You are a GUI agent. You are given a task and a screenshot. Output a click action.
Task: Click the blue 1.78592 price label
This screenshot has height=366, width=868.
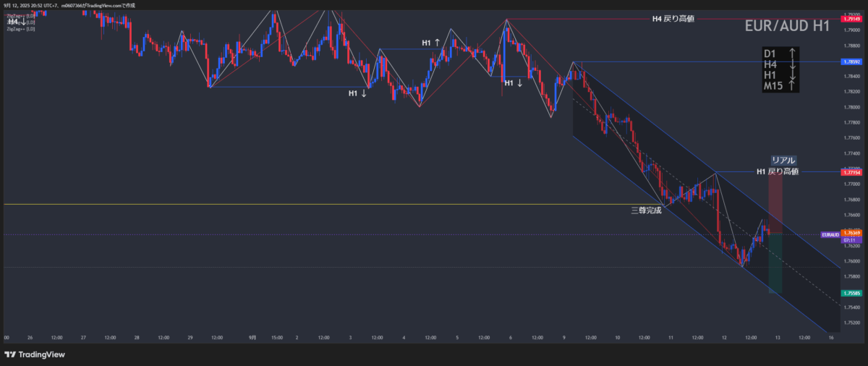[851, 62]
